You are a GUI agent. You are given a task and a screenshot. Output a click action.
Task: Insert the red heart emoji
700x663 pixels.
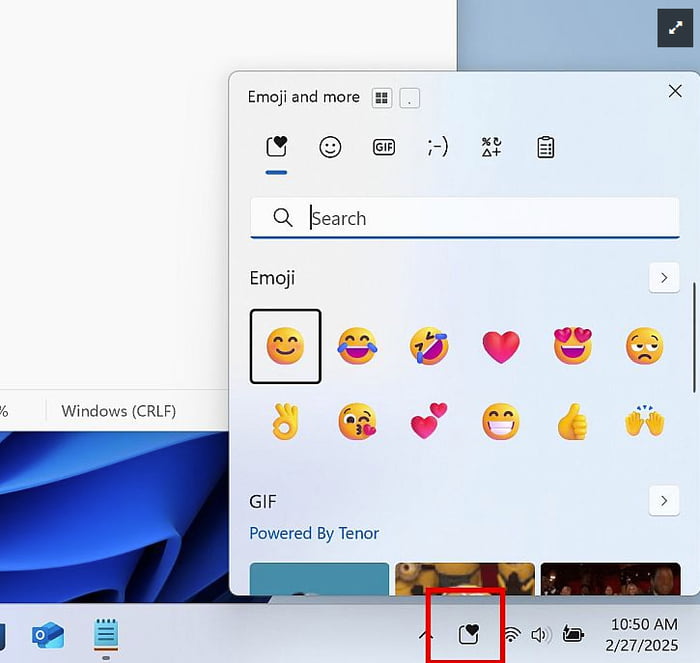point(501,347)
